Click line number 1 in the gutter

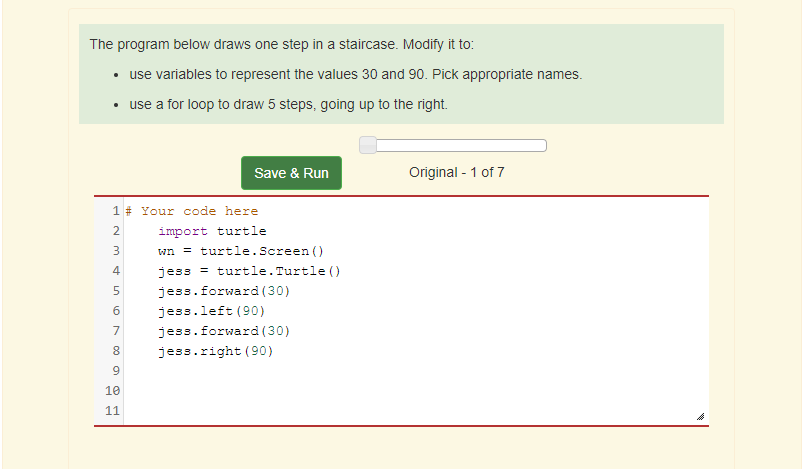pyautogui.click(x=116, y=211)
